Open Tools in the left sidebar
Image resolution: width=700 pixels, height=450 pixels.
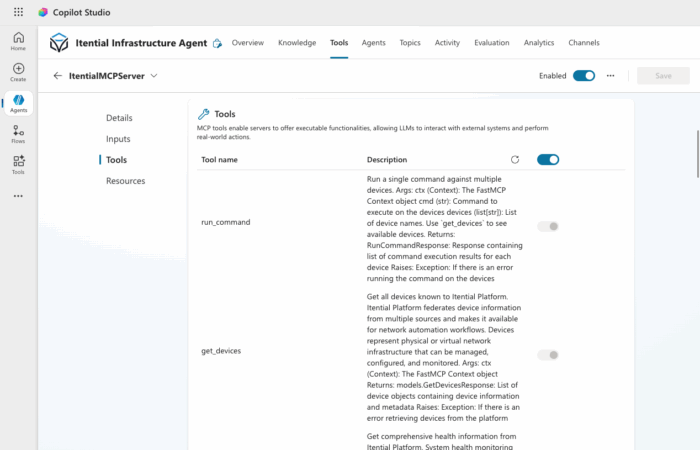[18, 165]
